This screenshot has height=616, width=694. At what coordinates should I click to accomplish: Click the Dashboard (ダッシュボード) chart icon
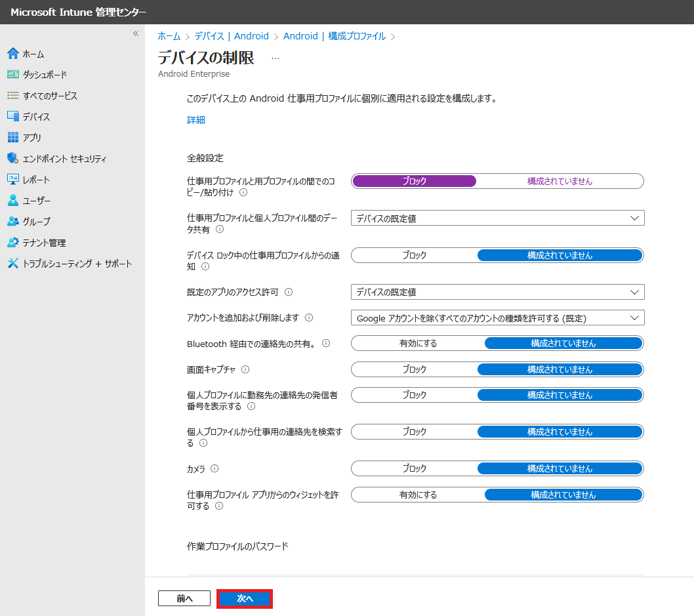click(x=13, y=74)
